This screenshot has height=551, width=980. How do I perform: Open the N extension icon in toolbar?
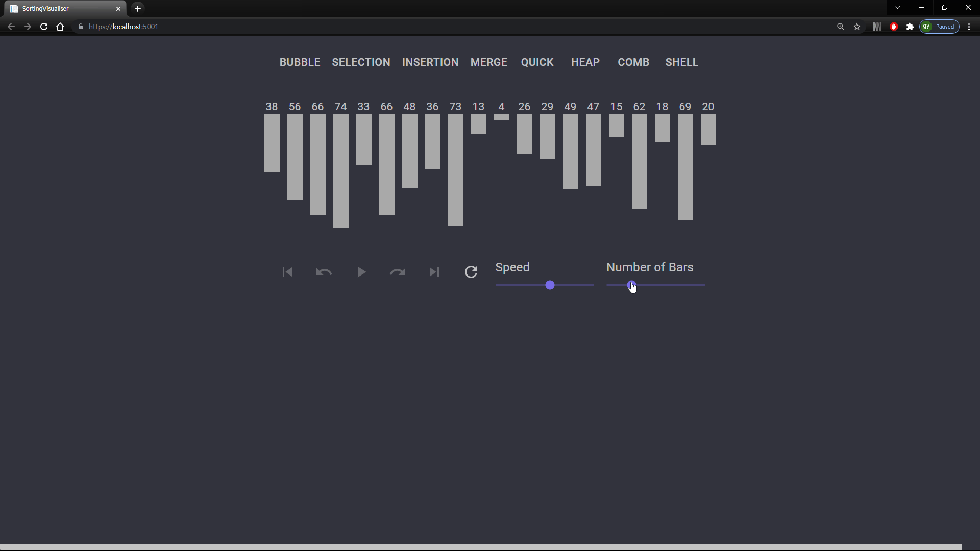tap(877, 27)
